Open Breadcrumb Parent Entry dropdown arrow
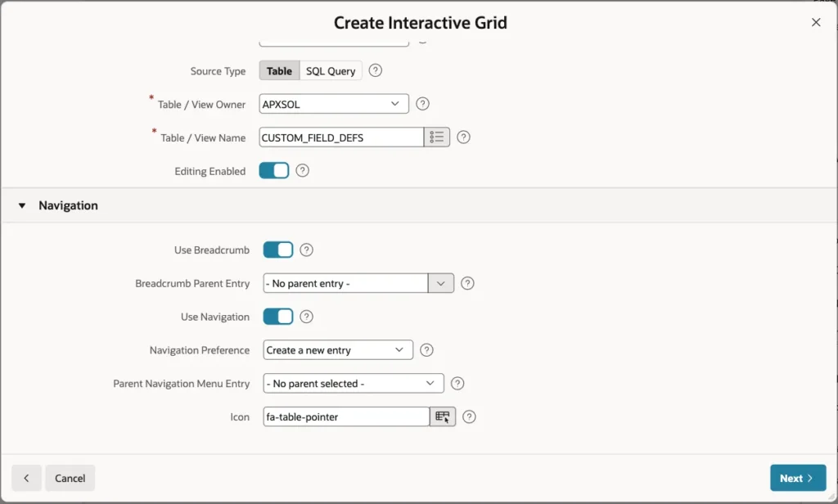The image size is (838, 504). point(441,283)
